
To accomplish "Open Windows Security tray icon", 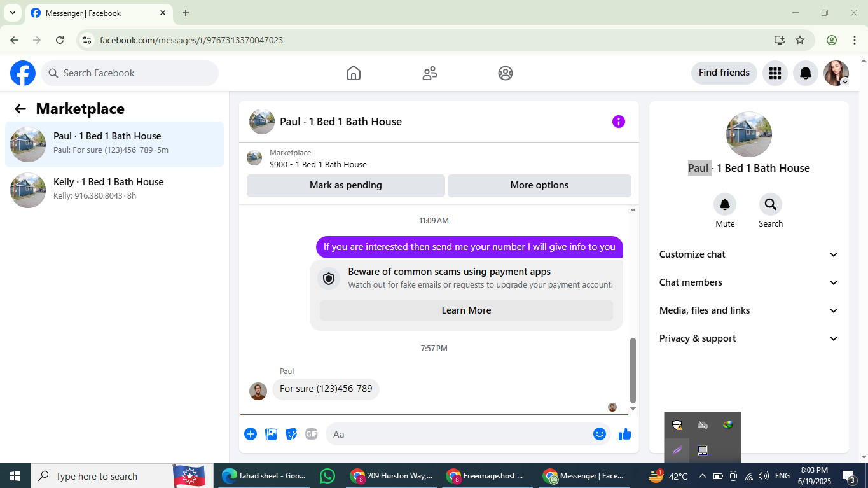I will pos(677,425).
